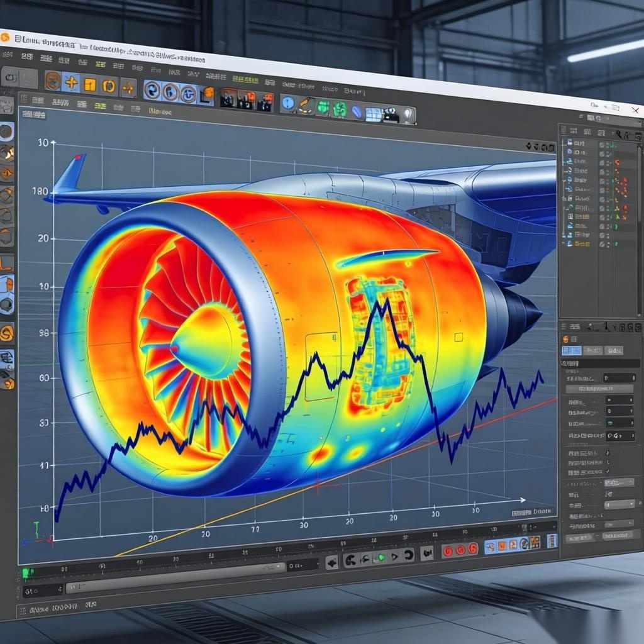Click the green play button in playback controls

coord(382,557)
